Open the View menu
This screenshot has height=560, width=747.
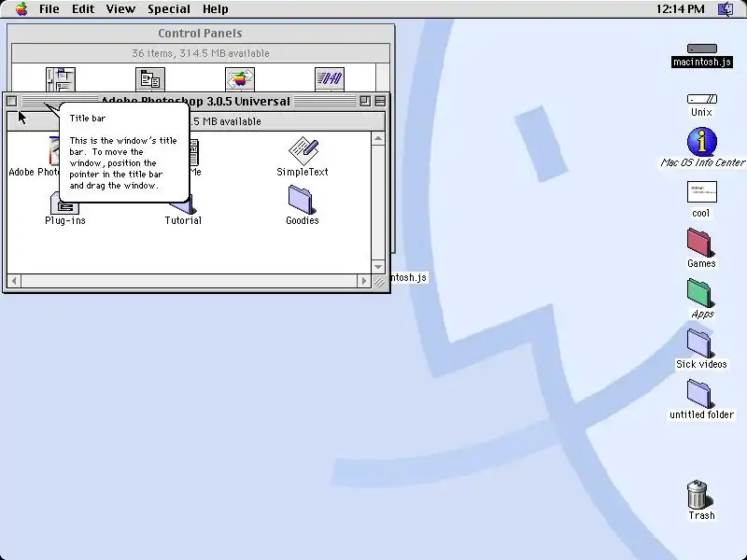tap(120, 9)
